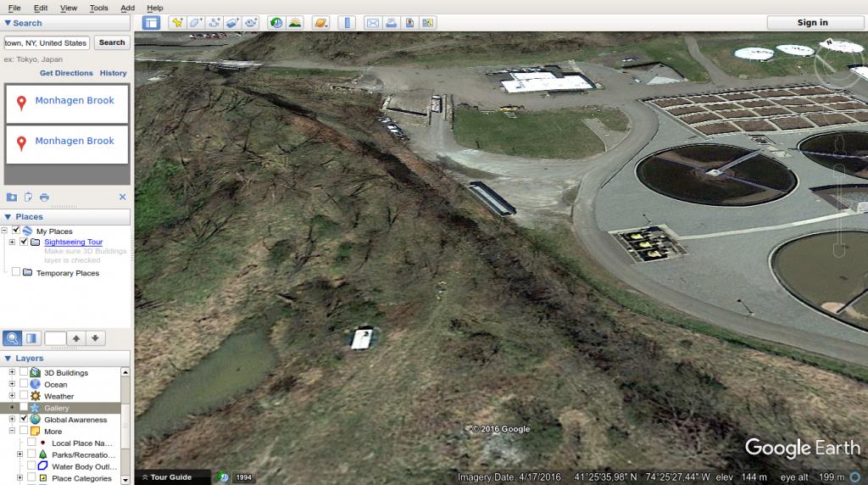Image resolution: width=868 pixels, height=485 pixels.
Task: Click the Record a Tour icon
Action: click(x=251, y=23)
